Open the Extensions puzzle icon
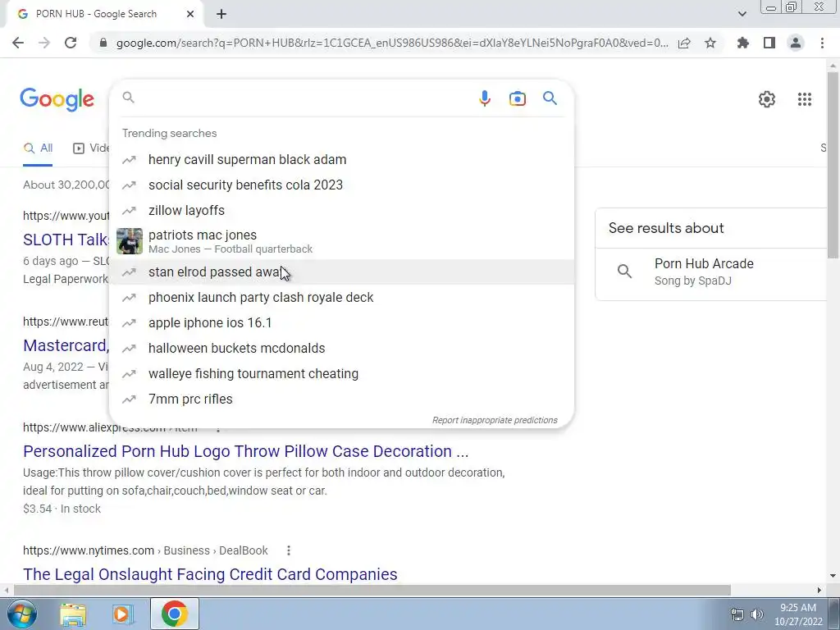 tap(742, 43)
